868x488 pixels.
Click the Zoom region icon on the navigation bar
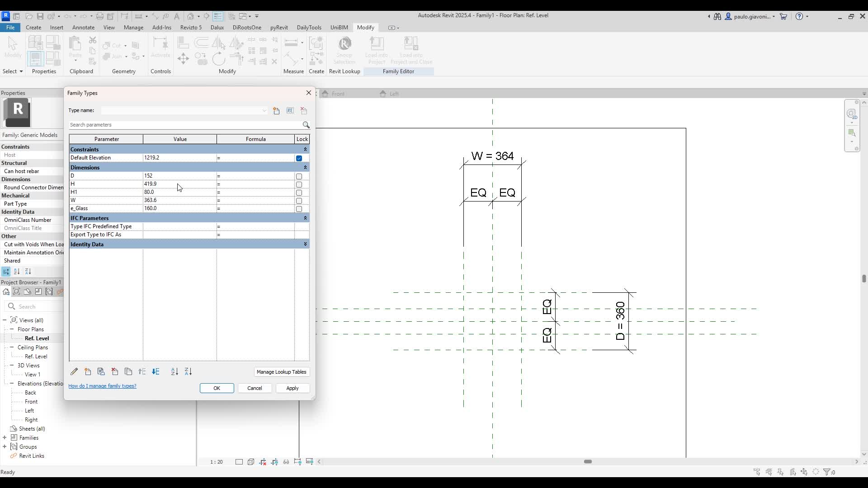click(852, 133)
